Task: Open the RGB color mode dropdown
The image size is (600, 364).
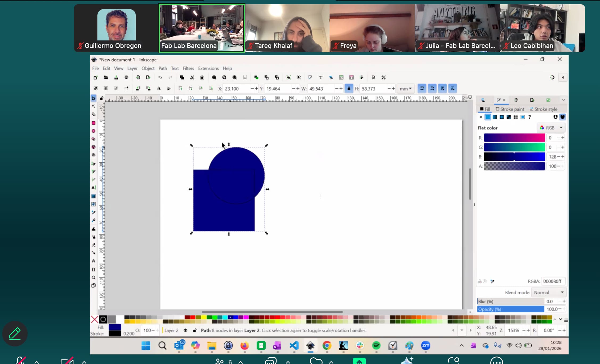Action: pyautogui.click(x=551, y=128)
